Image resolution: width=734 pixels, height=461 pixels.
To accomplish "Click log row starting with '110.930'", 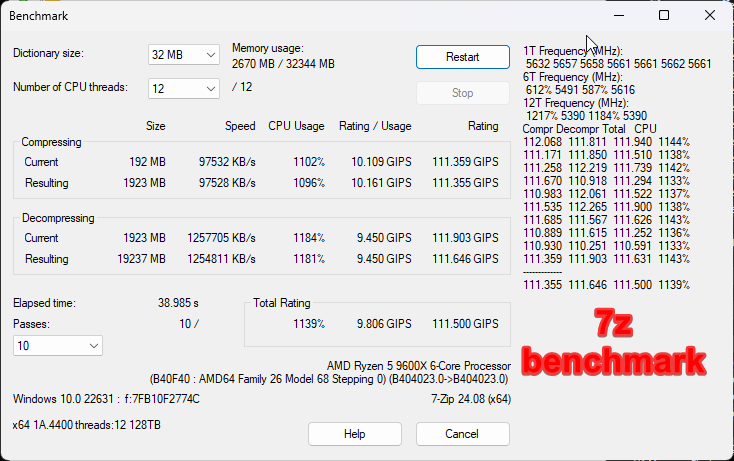I will [606, 246].
